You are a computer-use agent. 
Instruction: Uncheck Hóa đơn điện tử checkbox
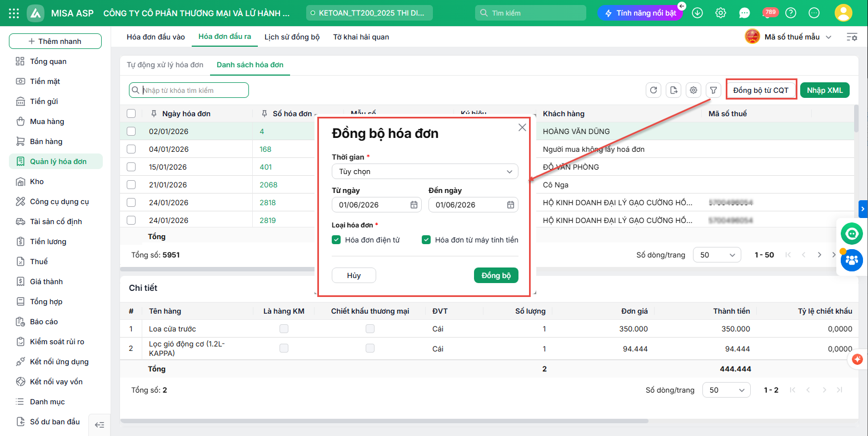(336, 240)
